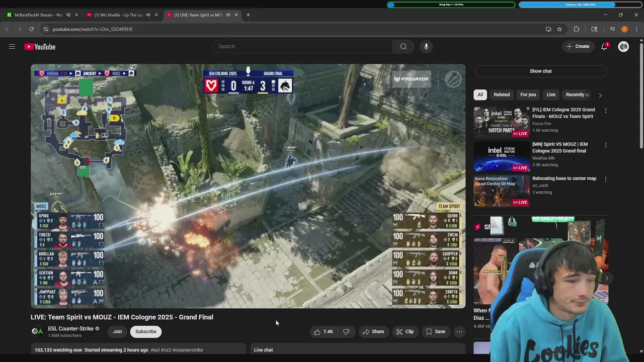Open a new browser tab
644x362 pixels.
tap(248, 15)
